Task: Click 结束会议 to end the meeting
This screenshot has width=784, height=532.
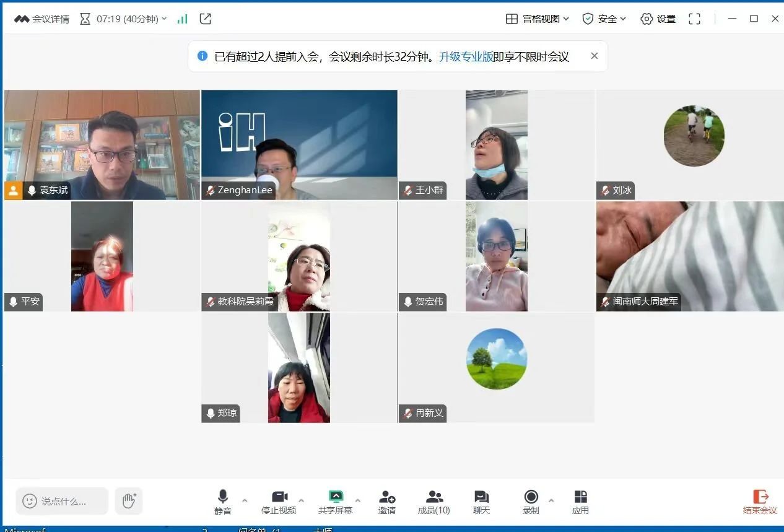Action: pos(760,502)
